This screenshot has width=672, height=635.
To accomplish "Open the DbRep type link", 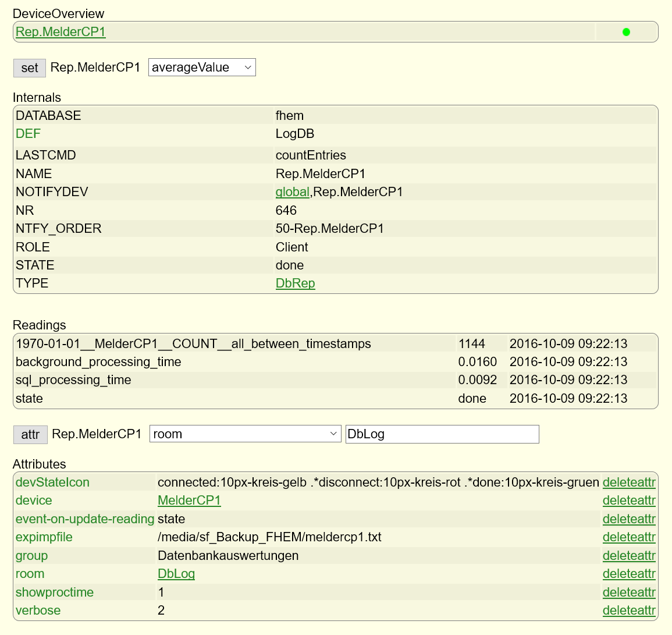I will [x=295, y=283].
